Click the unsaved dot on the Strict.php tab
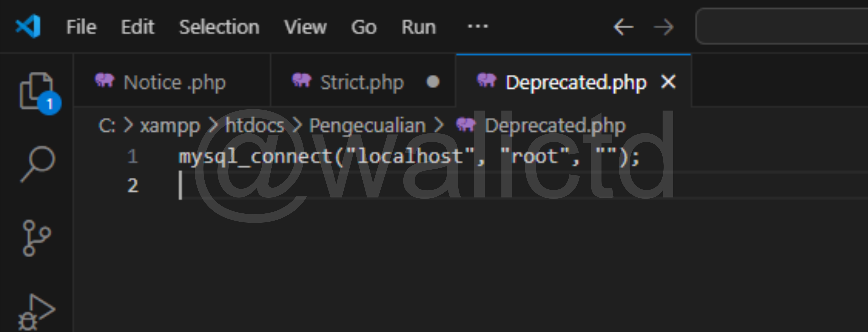Screen dimensions: 868x332 [433, 81]
